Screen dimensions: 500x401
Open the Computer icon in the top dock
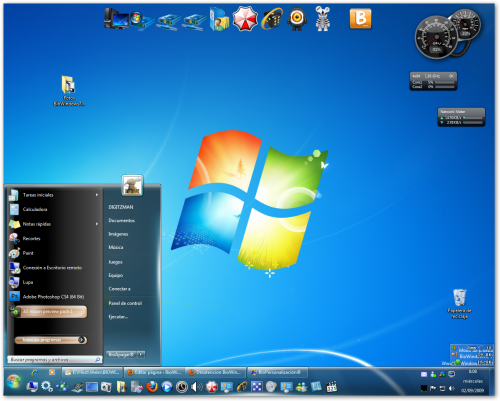115,18
